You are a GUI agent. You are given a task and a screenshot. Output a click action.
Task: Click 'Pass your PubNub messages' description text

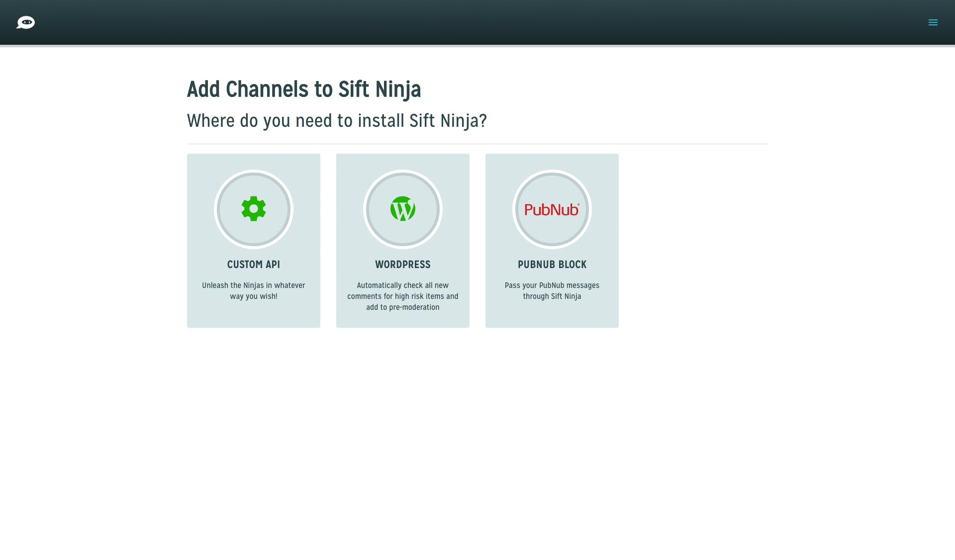point(552,290)
